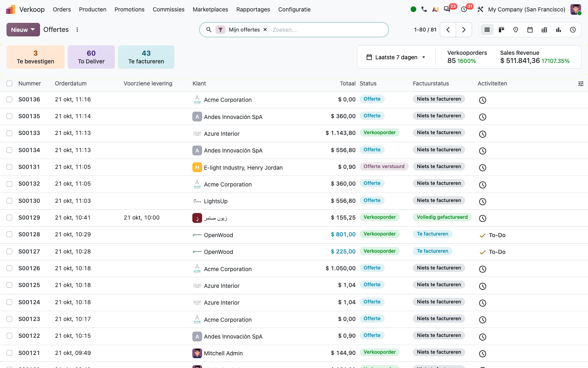Open the Verkoop app home icon

click(x=11, y=9)
